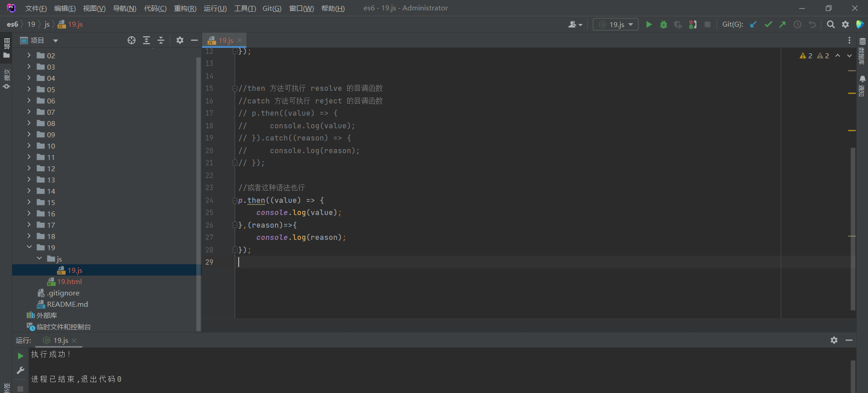Click es6 breadcrumb in navigation bar
Screen dimensions: 868x393
click(13, 24)
